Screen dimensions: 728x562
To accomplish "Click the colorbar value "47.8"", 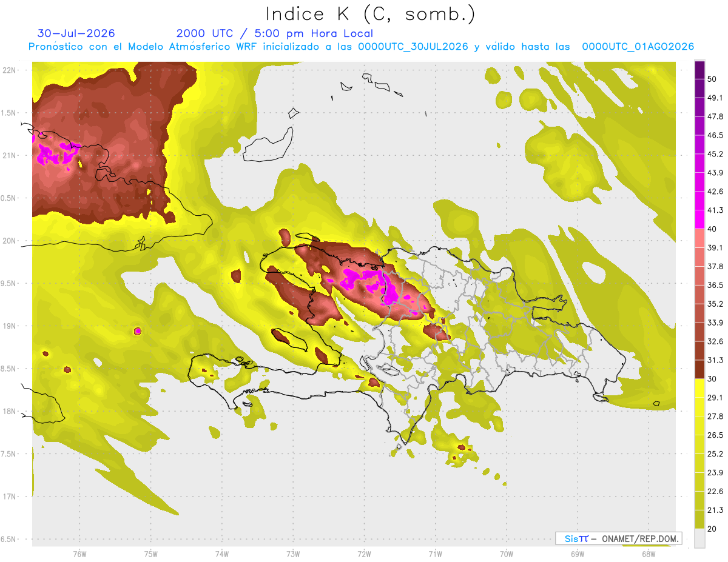I will (x=715, y=116).
